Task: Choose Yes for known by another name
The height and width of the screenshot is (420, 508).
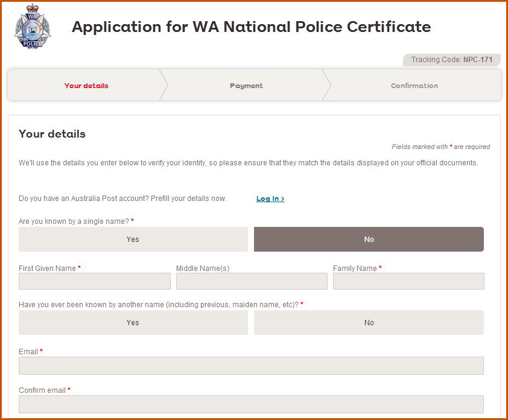Action: pyautogui.click(x=133, y=322)
